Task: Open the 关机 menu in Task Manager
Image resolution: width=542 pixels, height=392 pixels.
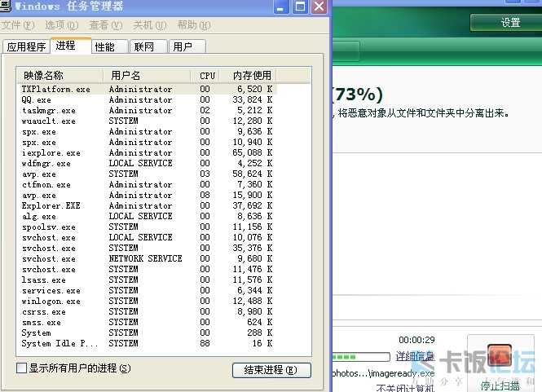Action: click(150, 25)
